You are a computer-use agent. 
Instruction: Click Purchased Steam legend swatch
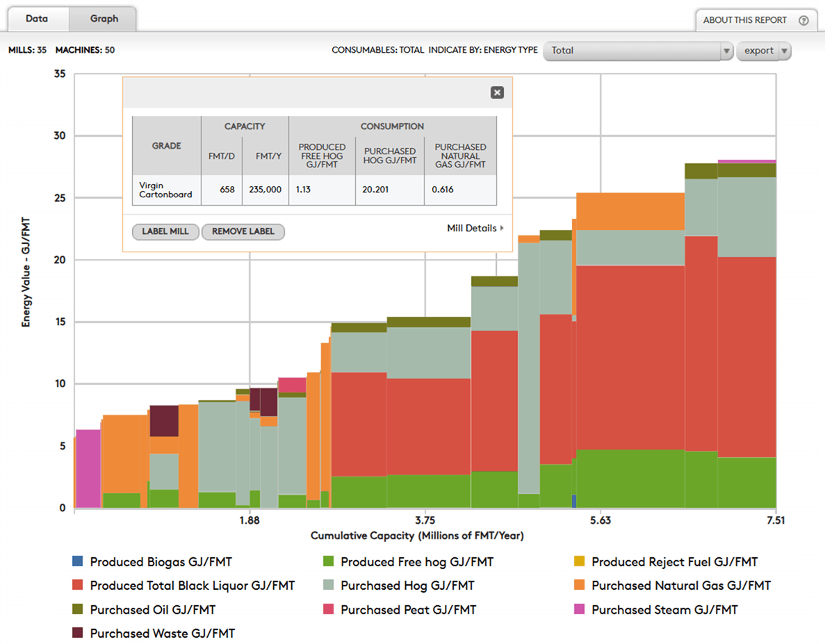coord(580,609)
